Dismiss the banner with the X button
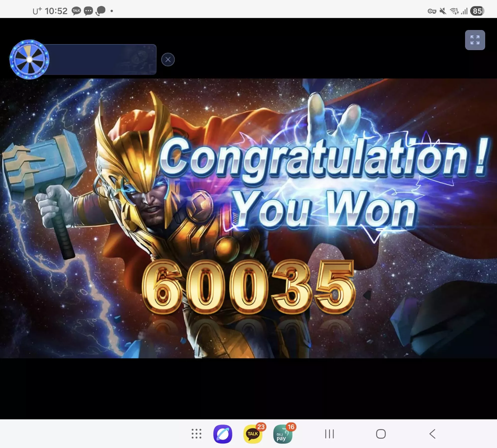Screen dimensions: 497x448 [168, 60]
